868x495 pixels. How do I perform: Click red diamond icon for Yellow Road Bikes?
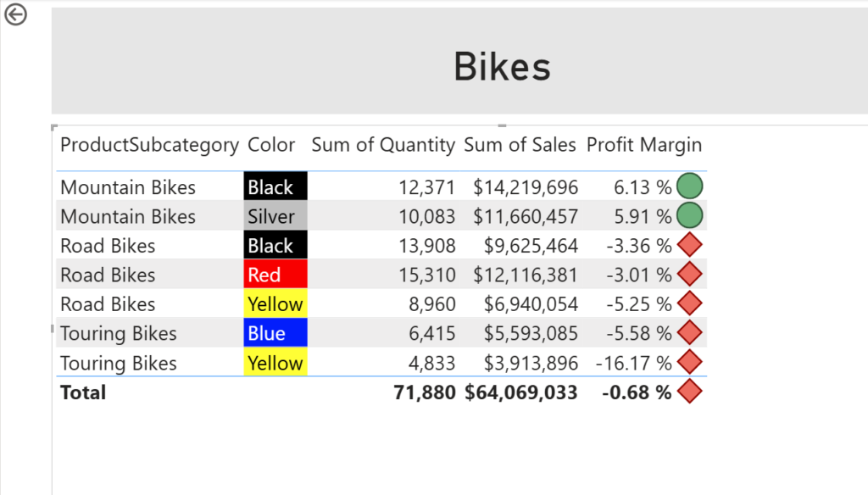(690, 304)
